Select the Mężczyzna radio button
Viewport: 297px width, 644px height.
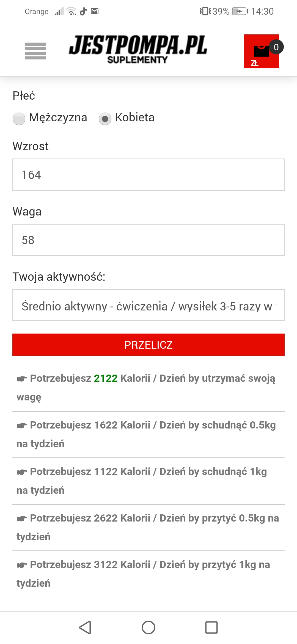pyautogui.click(x=19, y=119)
